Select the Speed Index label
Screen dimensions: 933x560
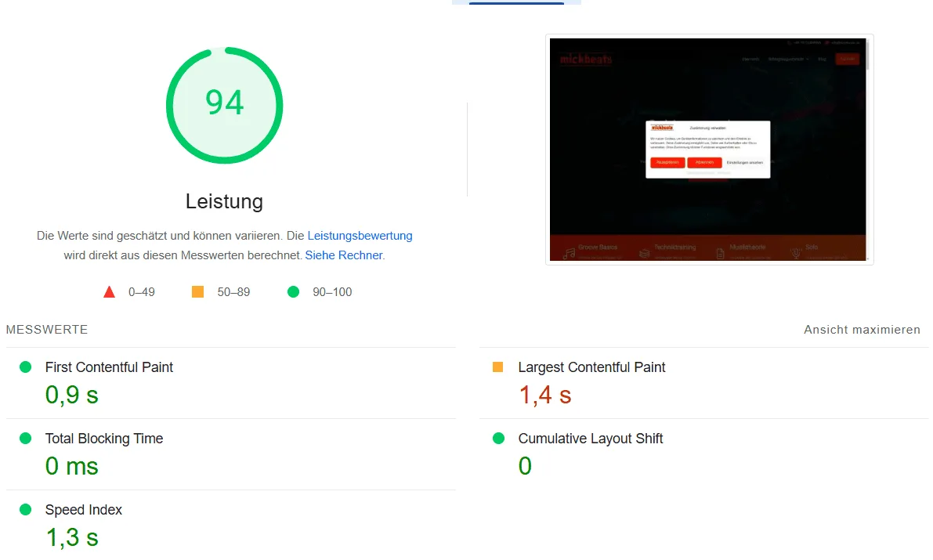tap(83, 510)
